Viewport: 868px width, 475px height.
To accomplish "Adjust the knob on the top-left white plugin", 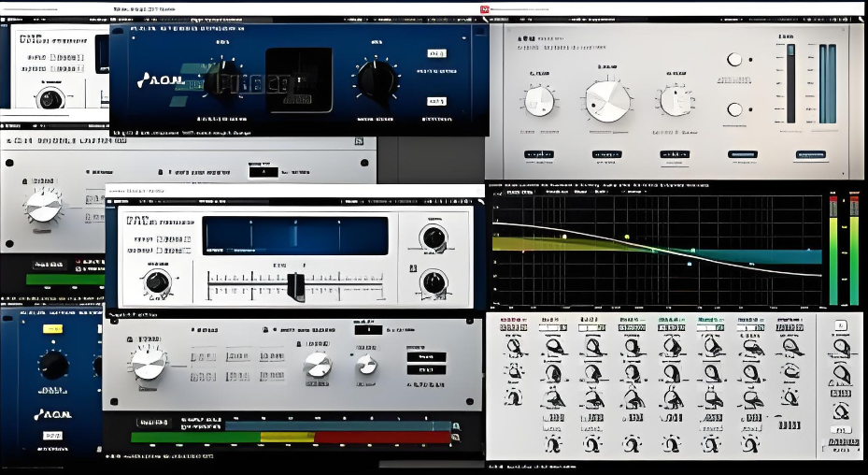I will coord(50,99).
